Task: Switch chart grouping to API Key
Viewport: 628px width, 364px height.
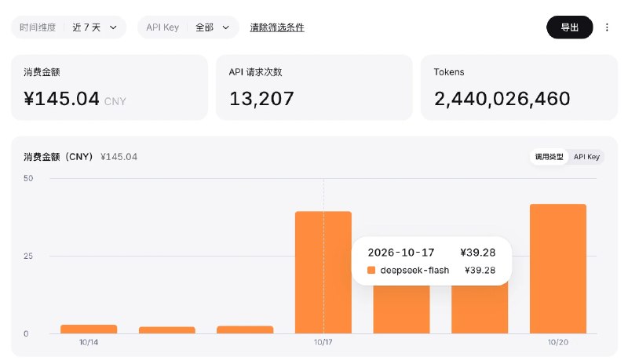Action: (x=586, y=157)
